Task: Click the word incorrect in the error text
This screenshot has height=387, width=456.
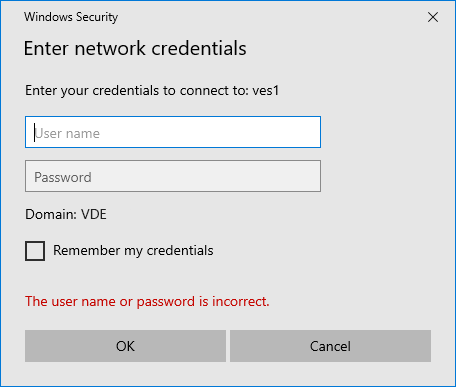Action: pyautogui.click(x=239, y=301)
